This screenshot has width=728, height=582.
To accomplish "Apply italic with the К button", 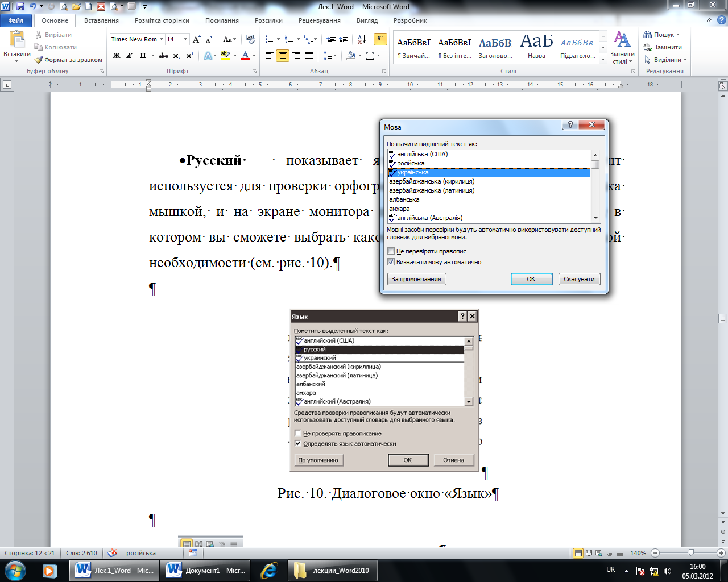I will coord(130,56).
